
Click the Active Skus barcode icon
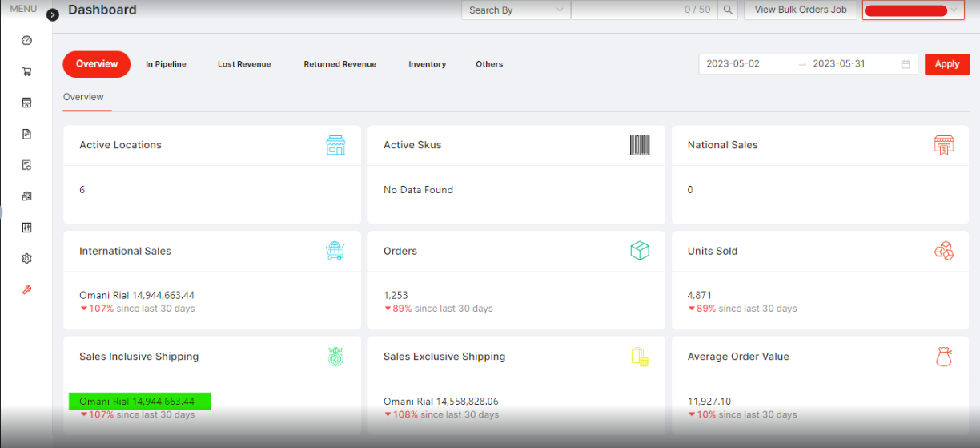[639, 145]
